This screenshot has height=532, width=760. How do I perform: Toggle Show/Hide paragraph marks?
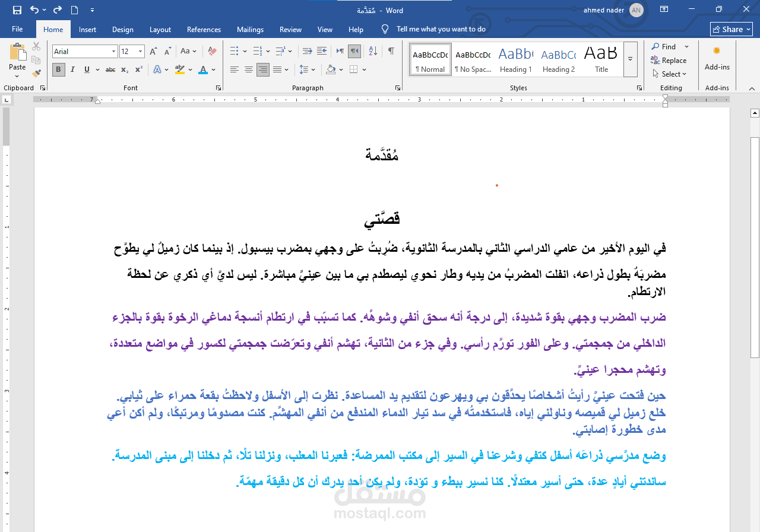click(391, 52)
